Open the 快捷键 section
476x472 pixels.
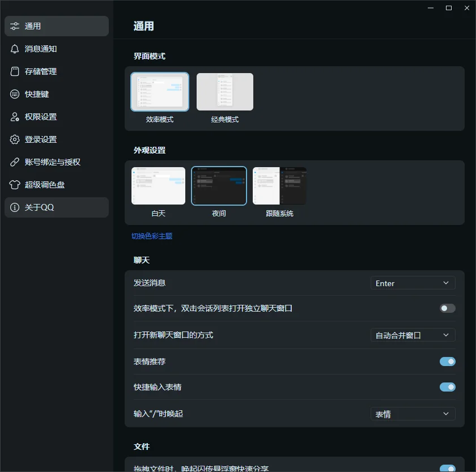point(57,94)
